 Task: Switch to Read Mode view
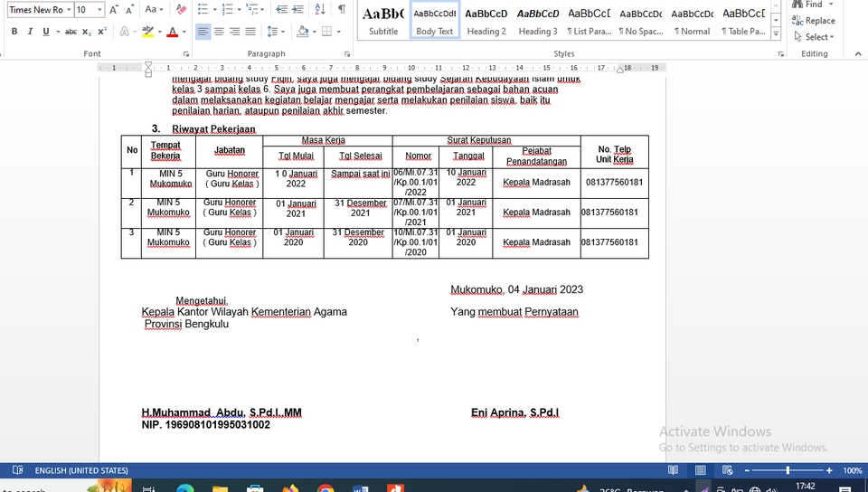pyautogui.click(x=673, y=470)
